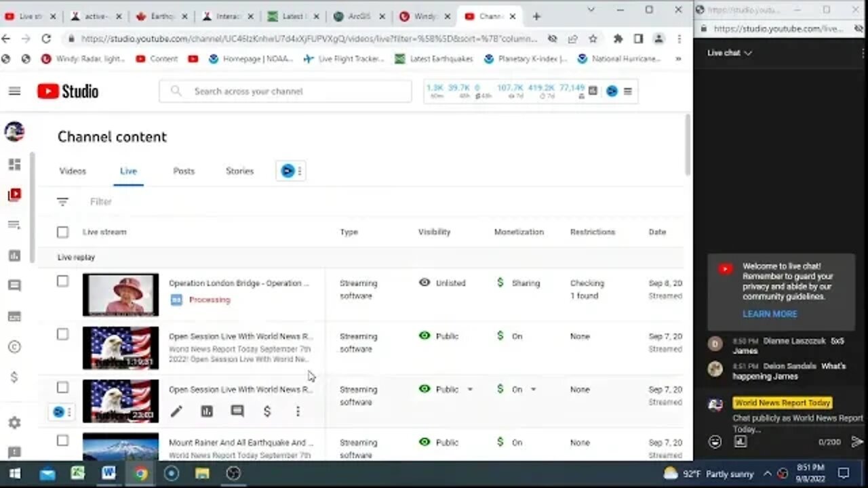
Task: Open the Comments sidebar icon
Action: pyautogui.click(x=14, y=286)
